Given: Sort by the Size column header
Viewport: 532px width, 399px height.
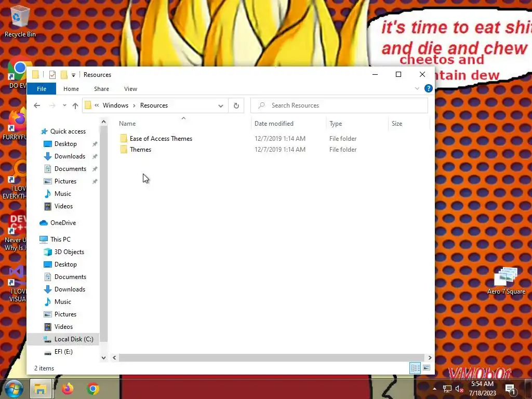Looking at the screenshot, I should tap(409, 124).
